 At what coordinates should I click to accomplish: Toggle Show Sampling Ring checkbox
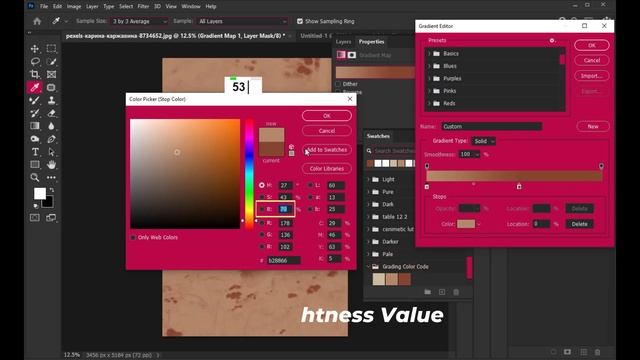300,21
